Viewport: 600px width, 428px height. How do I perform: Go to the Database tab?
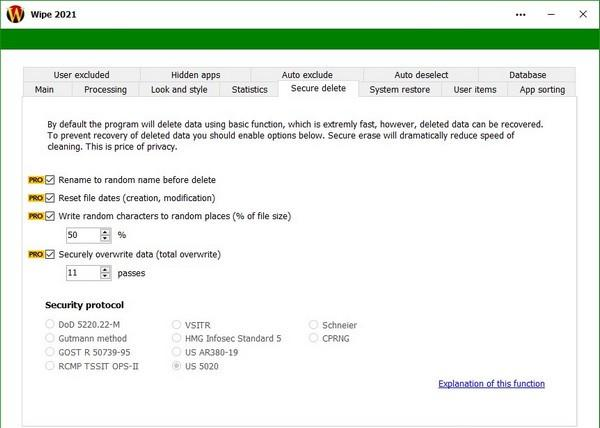527,75
